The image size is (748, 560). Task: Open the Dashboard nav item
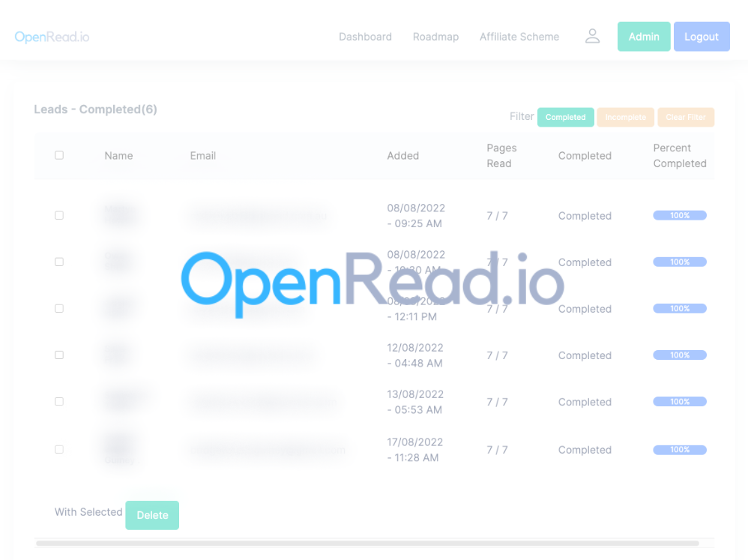365,37
